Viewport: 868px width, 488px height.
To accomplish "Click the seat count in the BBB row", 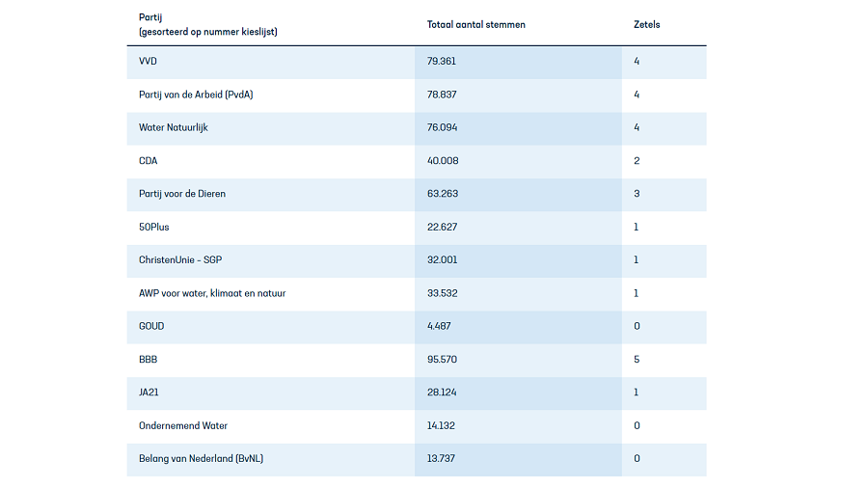I will click(637, 360).
